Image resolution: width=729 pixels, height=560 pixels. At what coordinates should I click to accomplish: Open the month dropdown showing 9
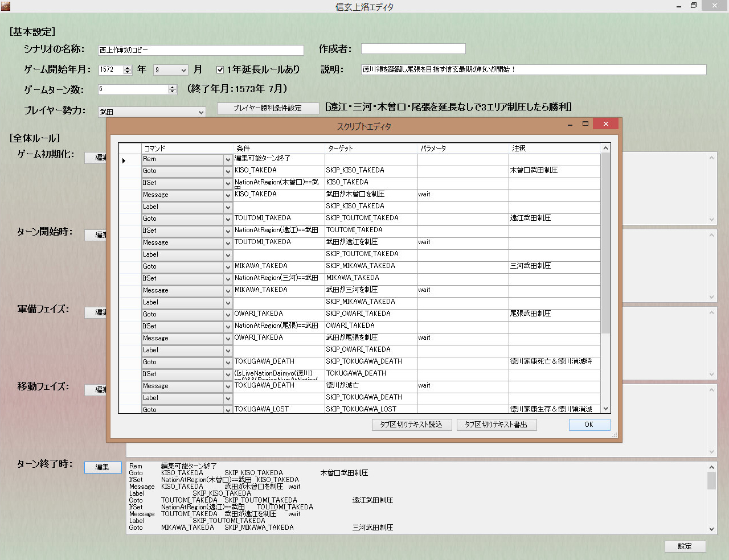point(183,70)
